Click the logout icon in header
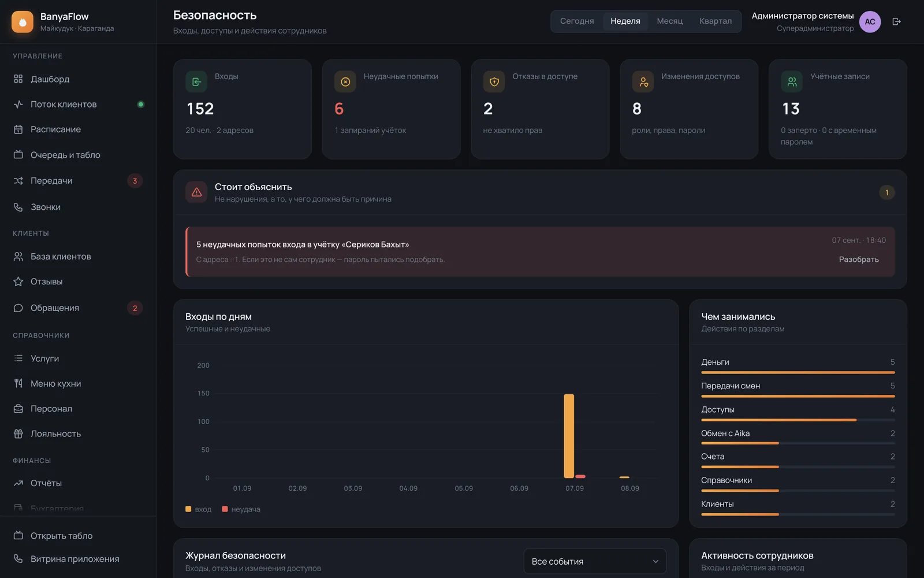This screenshot has height=578, width=924. click(x=897, y=21)
